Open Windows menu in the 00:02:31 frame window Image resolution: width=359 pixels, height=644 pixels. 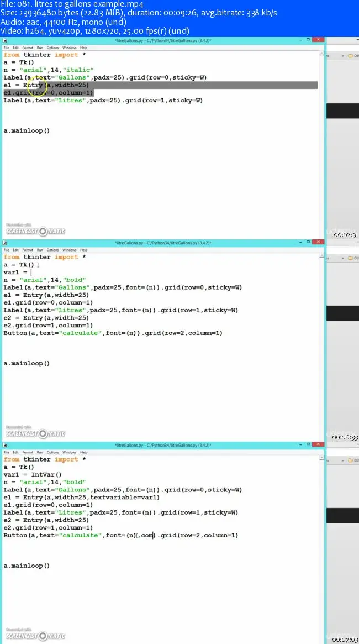pos(70,48)
